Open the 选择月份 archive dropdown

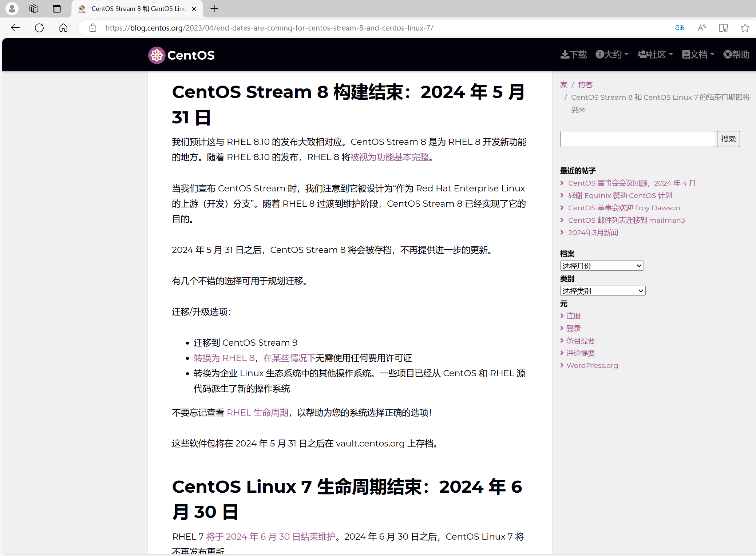tap(601, 266)
